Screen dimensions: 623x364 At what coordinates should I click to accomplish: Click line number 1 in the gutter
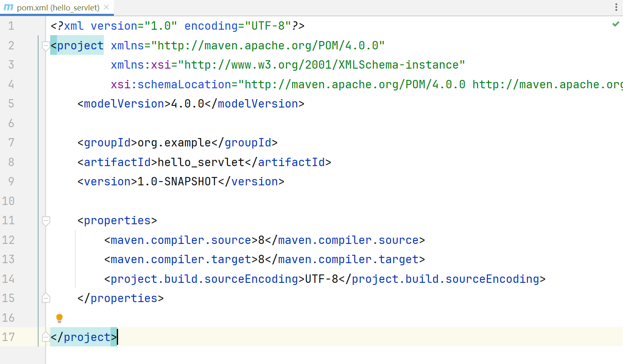(11, 26)
